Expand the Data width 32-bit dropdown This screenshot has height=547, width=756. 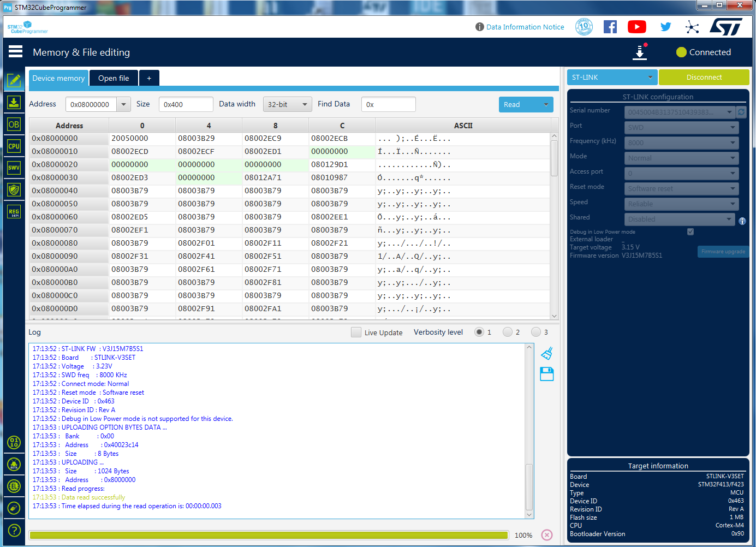(287, 104)
